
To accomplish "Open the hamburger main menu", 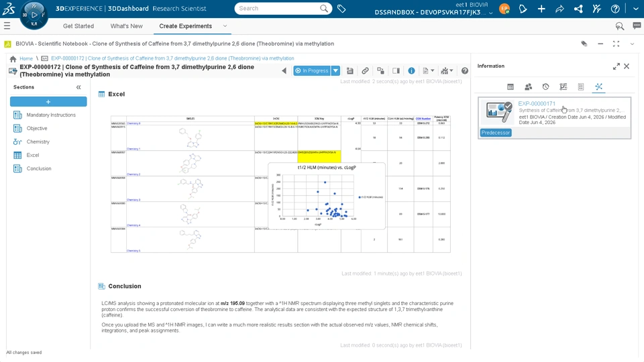I will pos(7,26).
